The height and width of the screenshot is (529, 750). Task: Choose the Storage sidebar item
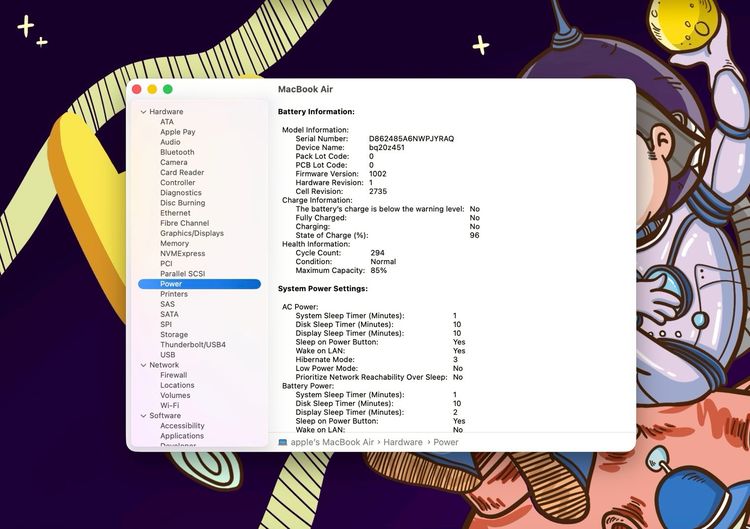(x=174, y=335)
